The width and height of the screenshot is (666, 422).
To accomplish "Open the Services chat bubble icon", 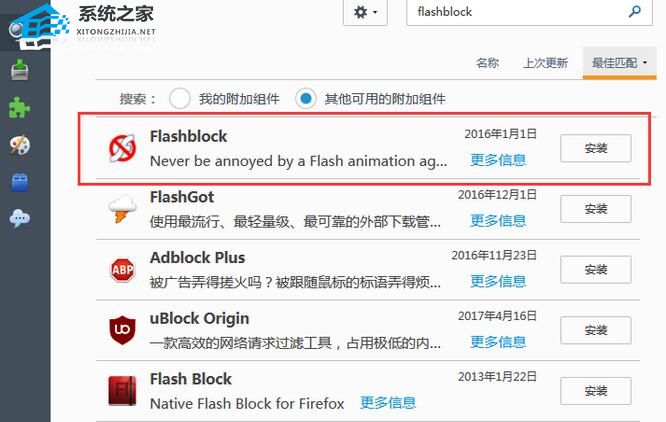I will pyautogui.click(x=20, y=218).
